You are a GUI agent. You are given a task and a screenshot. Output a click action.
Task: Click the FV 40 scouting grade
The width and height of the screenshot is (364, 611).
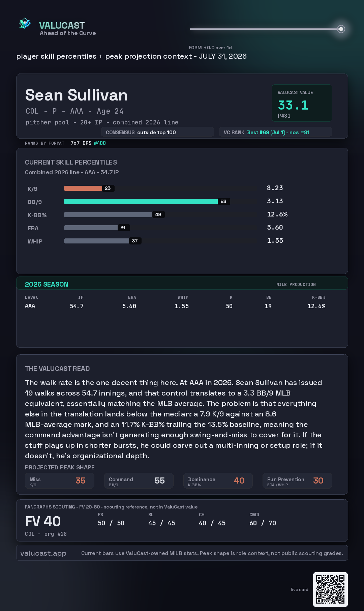[43, 521]
